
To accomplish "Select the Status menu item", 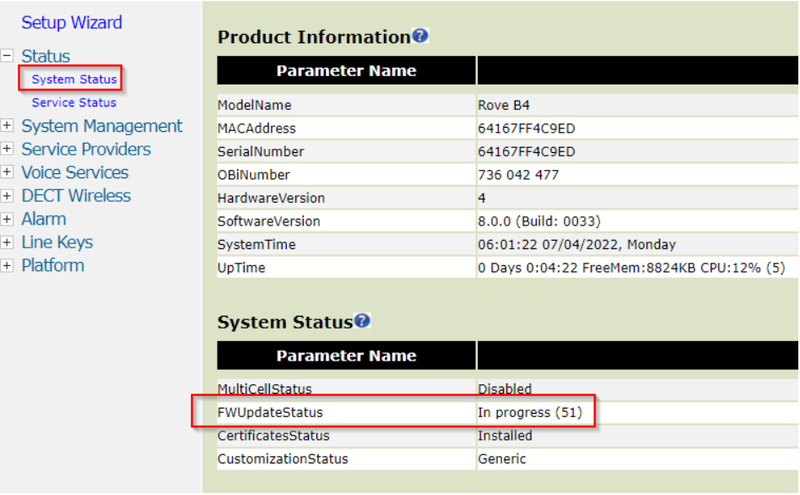I will point(46,56).
